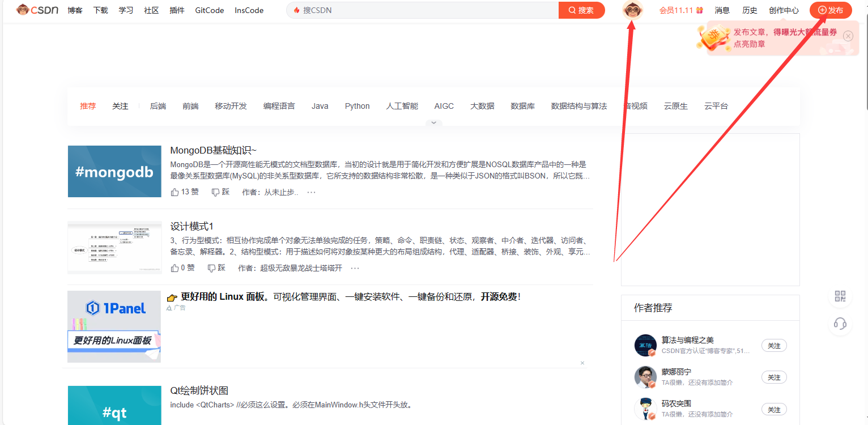Viewport: 868px width, 425px height.
Task: Switch to the 大数据 tab
Action: point(482,106)
